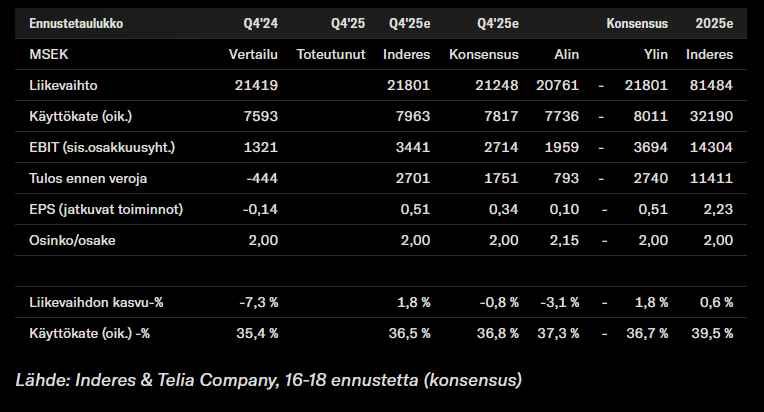Click the MSEK unit label
The image size is (764, 412).
[x=47, y=54]
